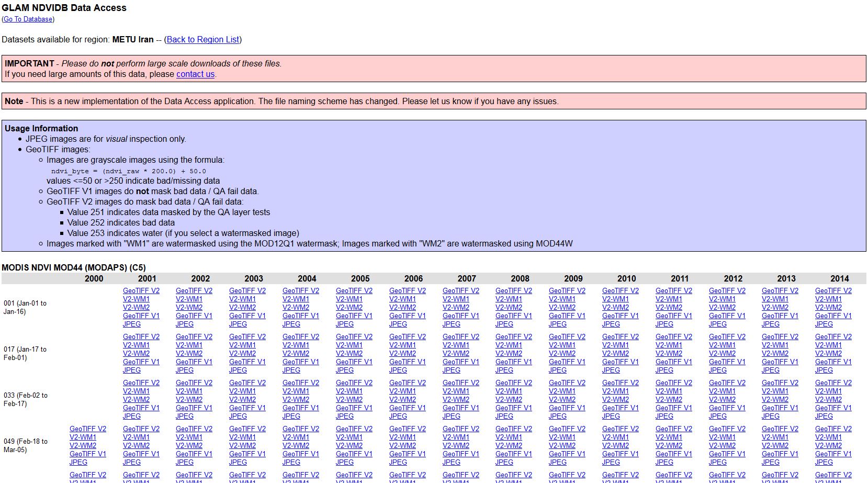The image size is (868, 483).
Task: Download GeoTIFF V2 for 2012 period 017
Action: (727, 337)
